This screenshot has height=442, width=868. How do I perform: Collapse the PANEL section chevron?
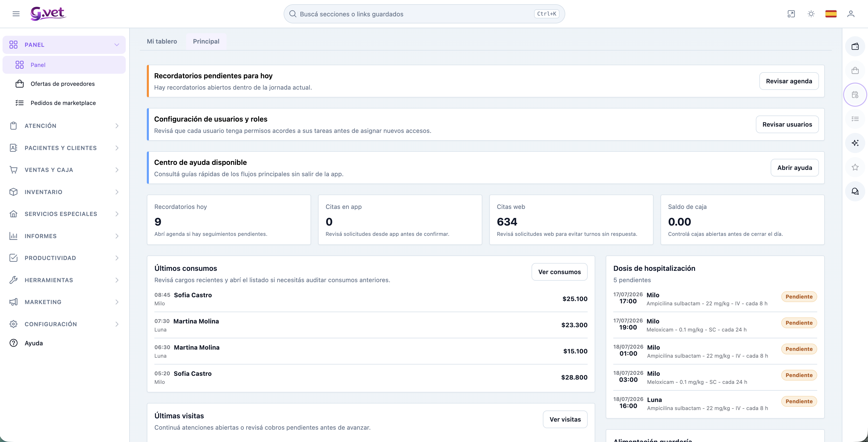tap(117, 45)
